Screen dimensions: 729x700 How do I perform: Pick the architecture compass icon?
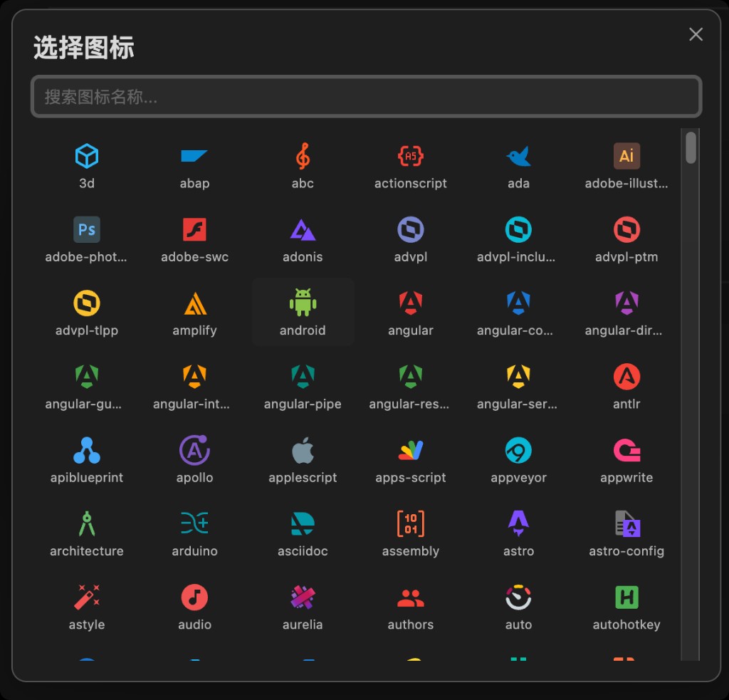tap(86, 523)
